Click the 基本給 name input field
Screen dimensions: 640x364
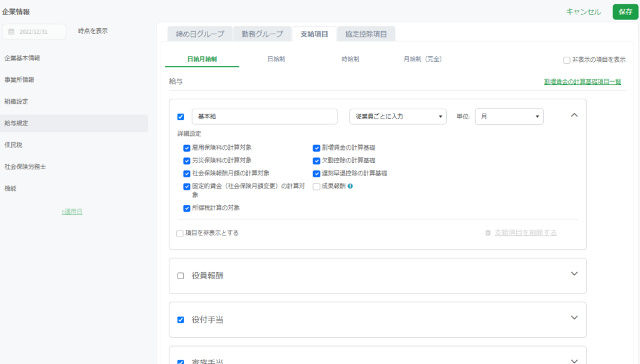click(264, 117)
